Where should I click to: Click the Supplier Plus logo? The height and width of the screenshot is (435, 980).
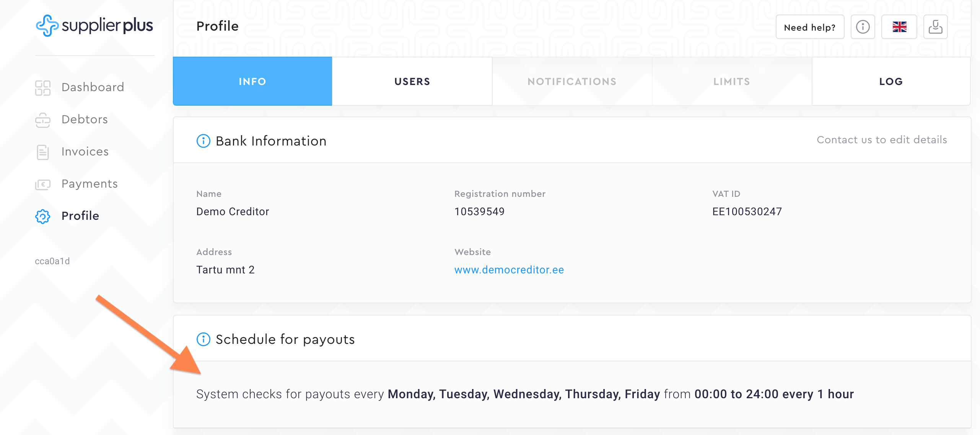[94, 26]
